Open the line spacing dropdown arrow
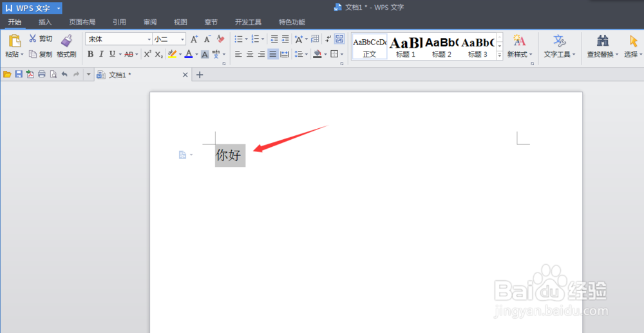This screenshot has width=644, height=333. point(307,54)
